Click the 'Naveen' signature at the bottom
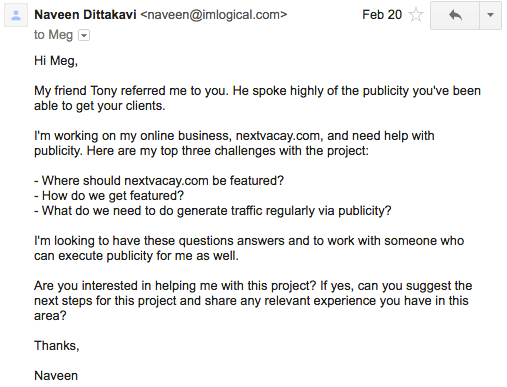 coord(56,376)
